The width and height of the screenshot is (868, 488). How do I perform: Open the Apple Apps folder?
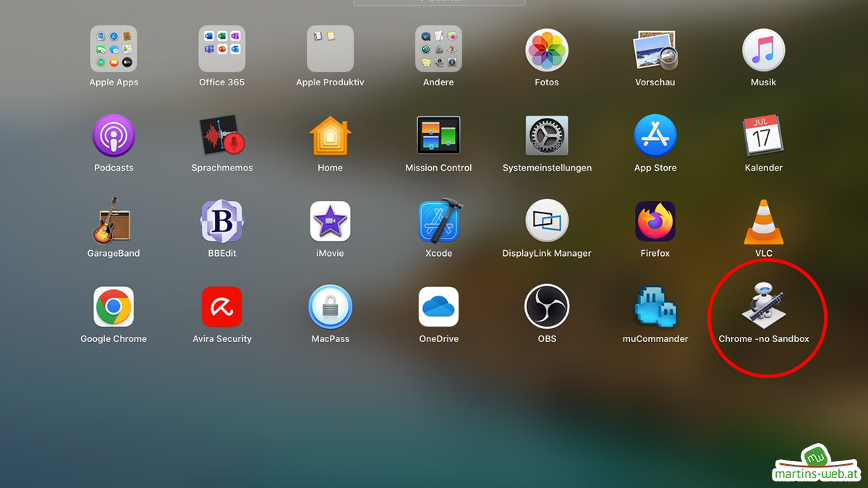point(114,49)
